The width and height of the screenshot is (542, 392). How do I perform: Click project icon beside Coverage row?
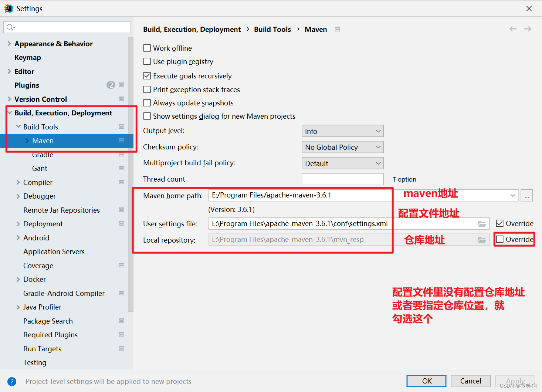[121, 265]
